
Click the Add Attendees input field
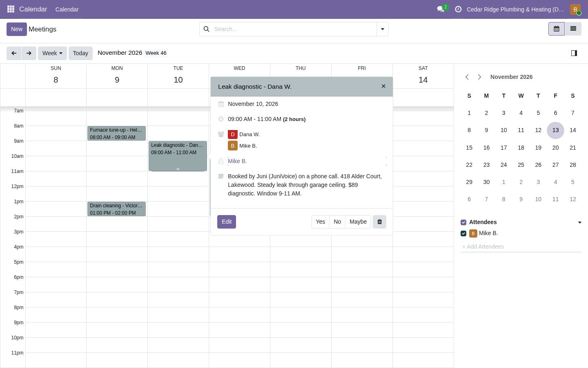pyautogui.click(x=521, y=247)
